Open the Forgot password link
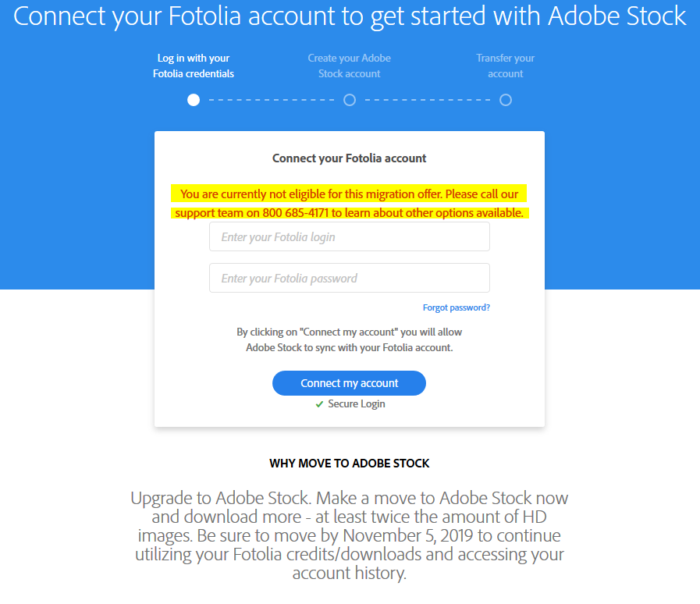 pos(457,307)
